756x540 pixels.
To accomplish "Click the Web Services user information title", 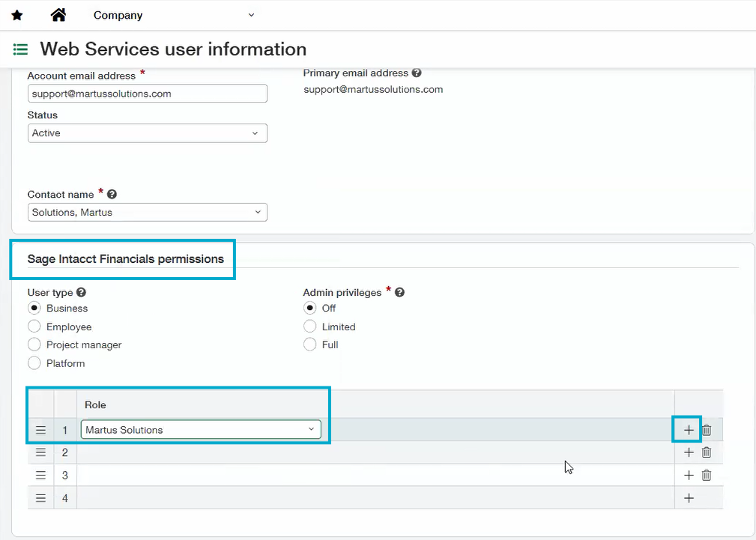I will [x=173, y=49].
